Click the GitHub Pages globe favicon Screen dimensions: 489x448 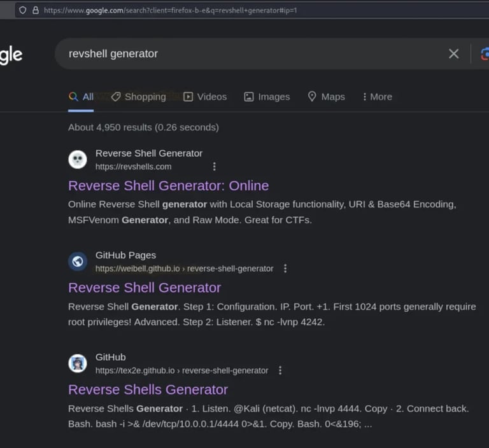pos(78,262)
